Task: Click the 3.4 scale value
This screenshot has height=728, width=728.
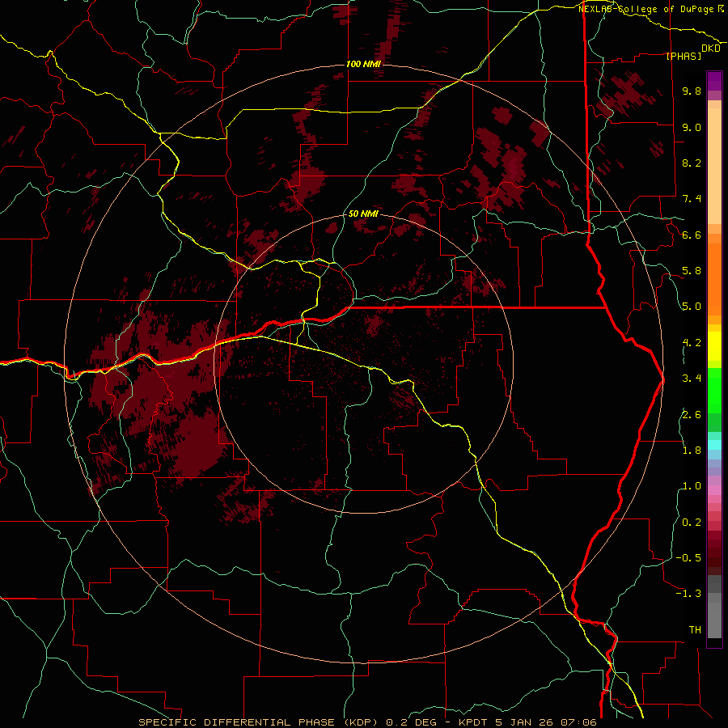Action: click(692, 379)
